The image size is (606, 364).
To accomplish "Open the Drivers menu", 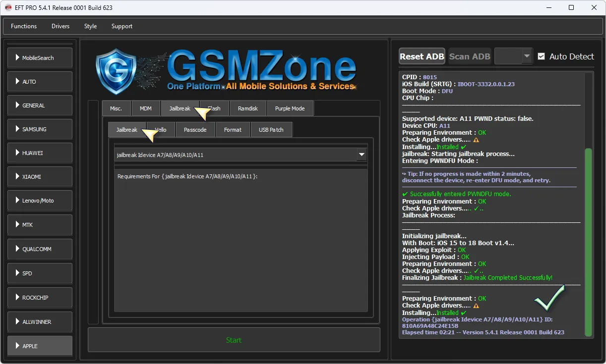I will click(x=61, y=26).
